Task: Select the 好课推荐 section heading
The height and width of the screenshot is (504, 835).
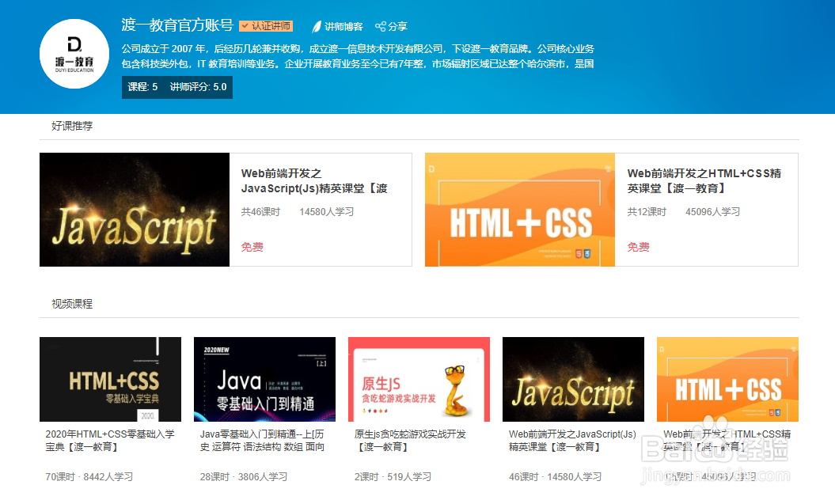Action: tap(72, 126)
